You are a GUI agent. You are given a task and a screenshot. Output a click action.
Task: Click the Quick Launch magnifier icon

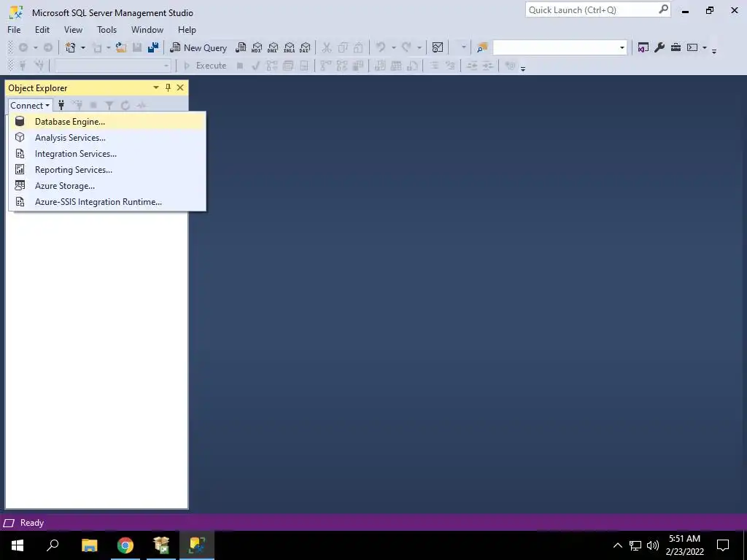663,9
